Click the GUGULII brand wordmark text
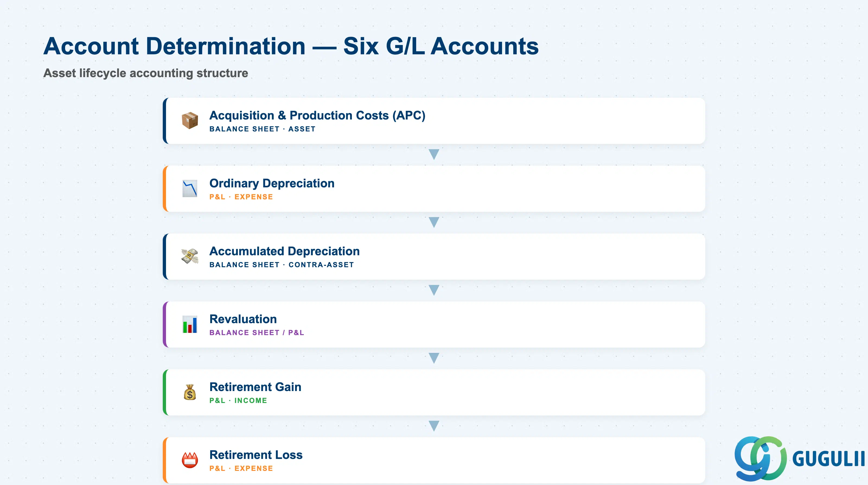This screenshot has height=485, width=868. [x=828, y=459]
